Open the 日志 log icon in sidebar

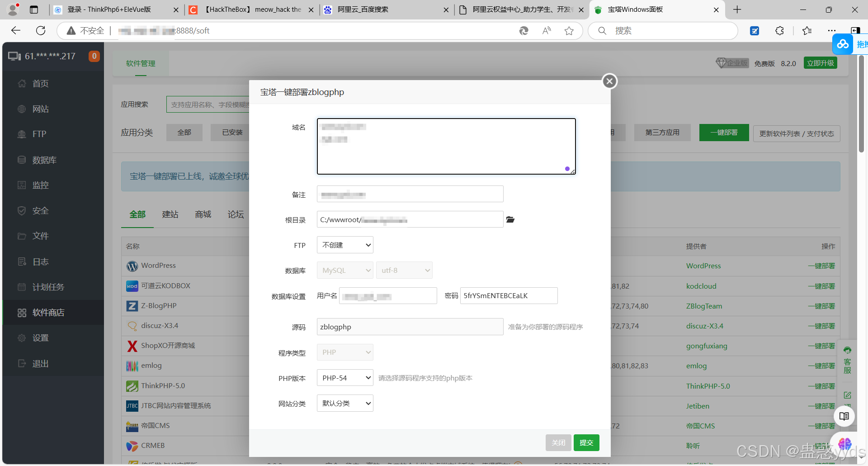click(x=22, y=262)
